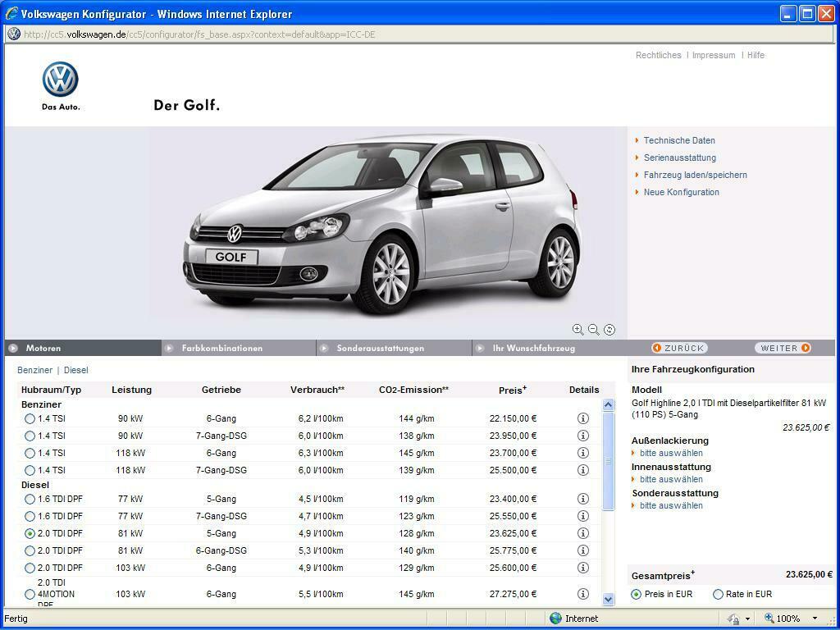Viewport: 840px width, 630px height.
Task: Click engine list scroll down arrow
Action: coord(608,600)
